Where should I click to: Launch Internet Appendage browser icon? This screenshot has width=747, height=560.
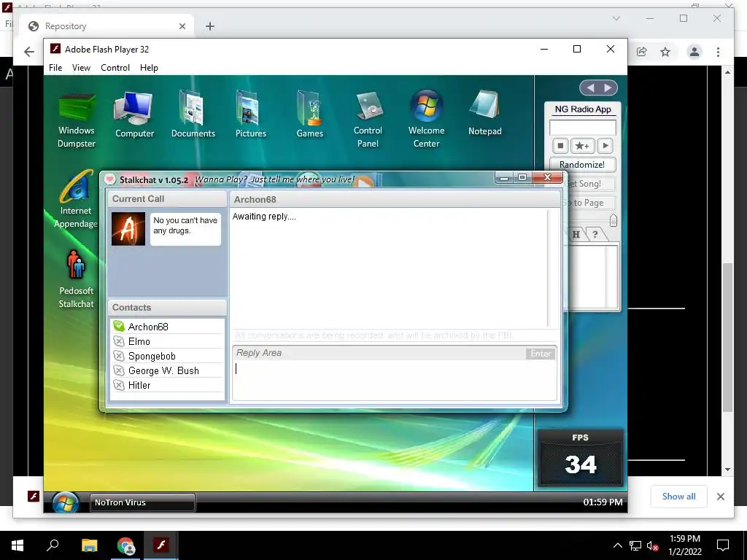(x=76, y=199)
